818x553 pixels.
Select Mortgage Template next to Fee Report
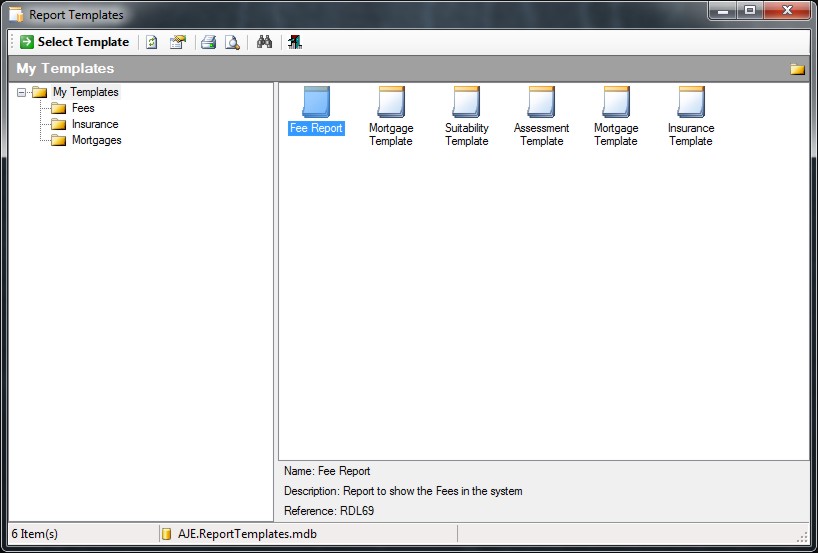391,103
